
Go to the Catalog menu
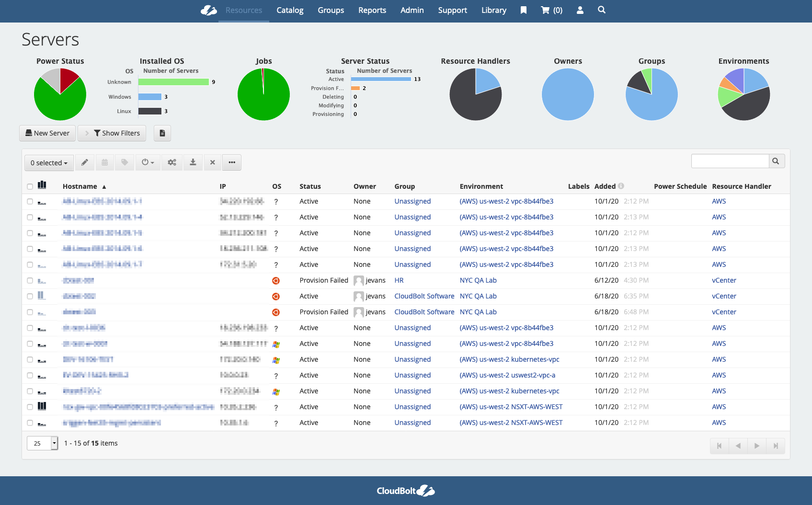[290, 10]
